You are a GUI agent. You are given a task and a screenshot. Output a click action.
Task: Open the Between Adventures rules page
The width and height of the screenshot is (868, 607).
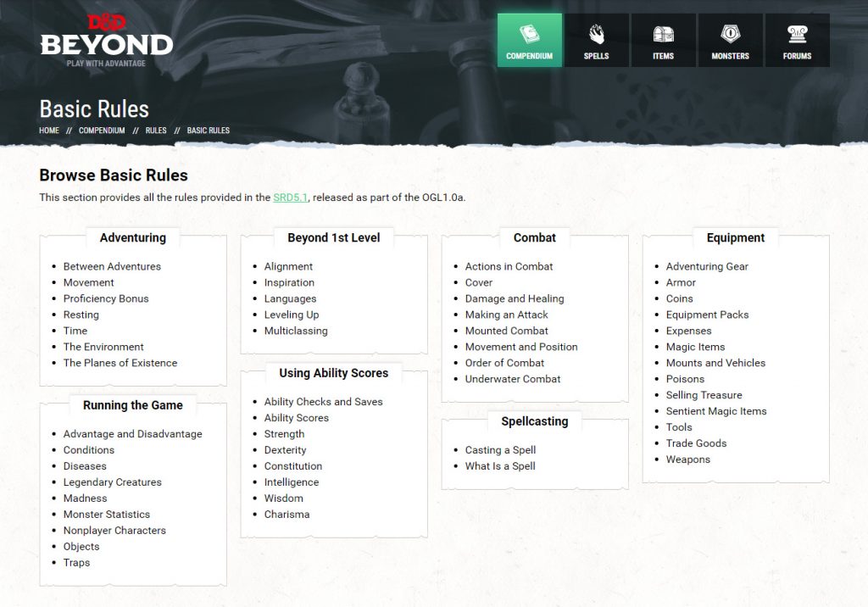pyautogui.click(x=112, y=266)
